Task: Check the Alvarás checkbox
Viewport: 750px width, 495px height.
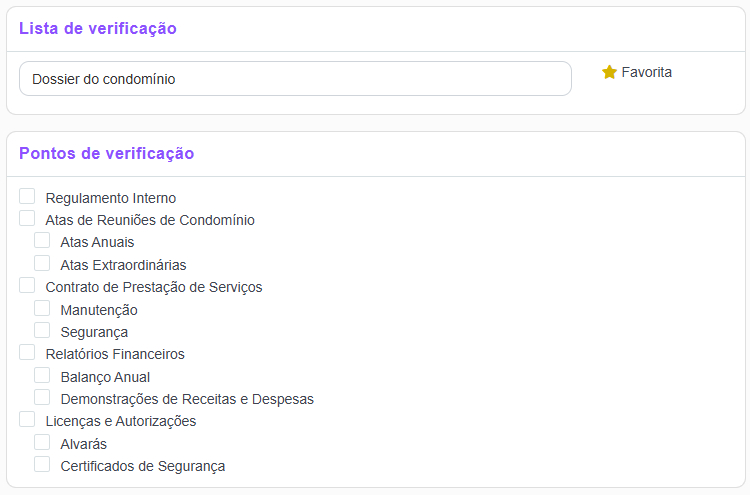Action: pos(42,442)
